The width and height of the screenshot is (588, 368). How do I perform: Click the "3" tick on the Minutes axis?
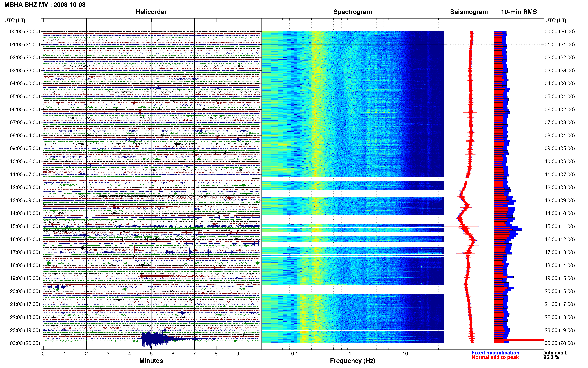click(108, 354)
